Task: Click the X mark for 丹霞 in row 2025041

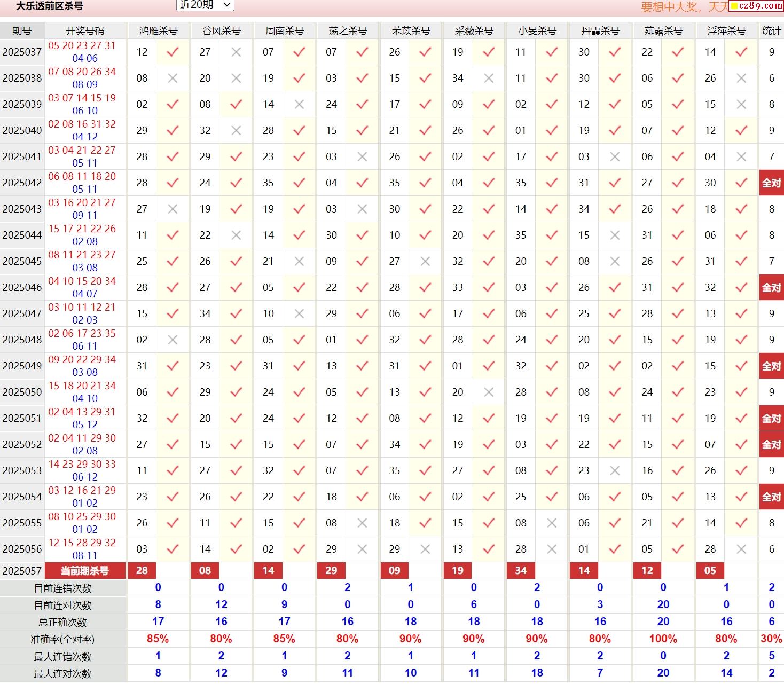Action: pos(615,156)
